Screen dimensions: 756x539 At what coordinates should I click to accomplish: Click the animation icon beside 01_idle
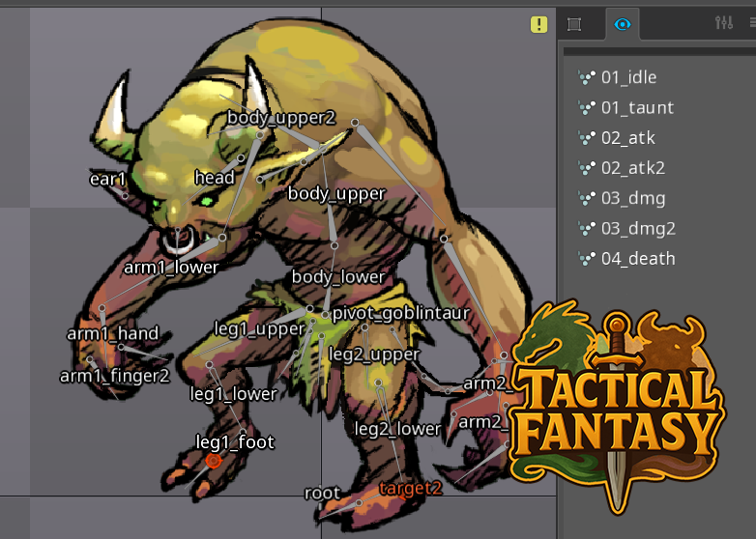click(x=587, y=77)
